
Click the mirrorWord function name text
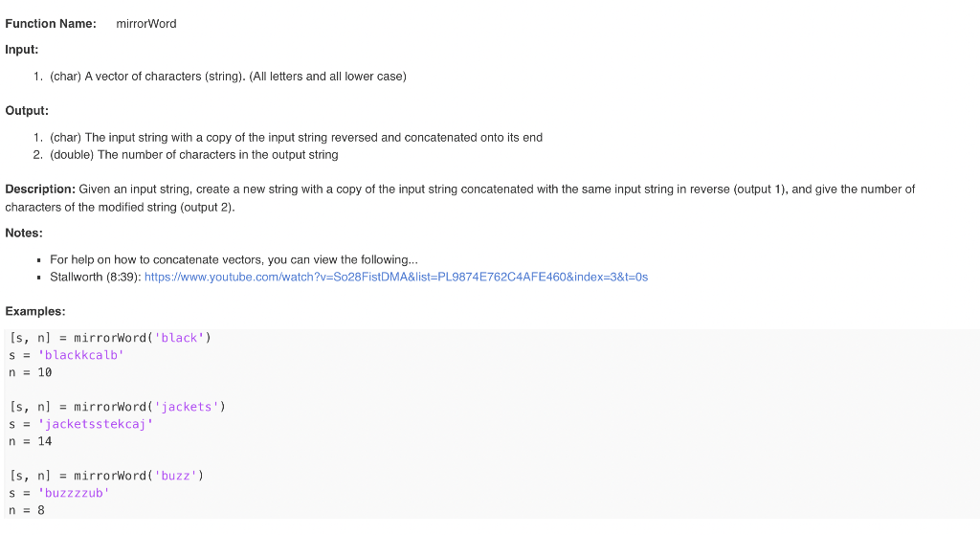tap(146, 24)
